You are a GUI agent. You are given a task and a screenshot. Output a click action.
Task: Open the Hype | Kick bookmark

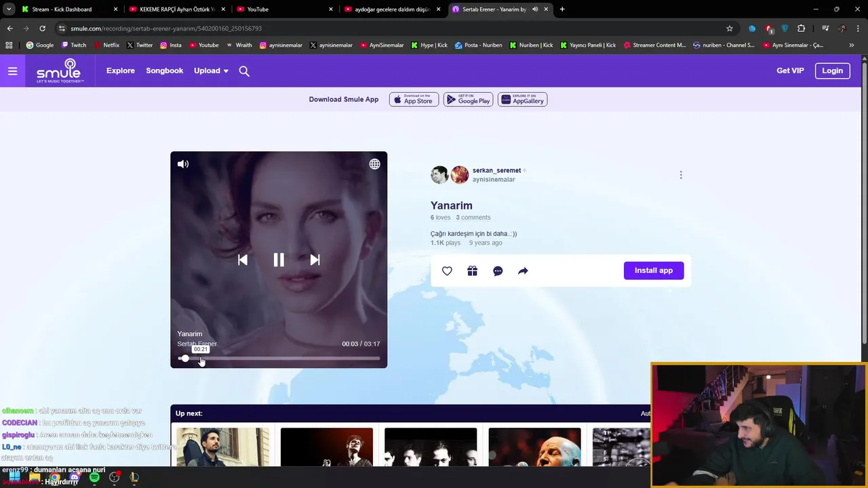tap(429, 45)
